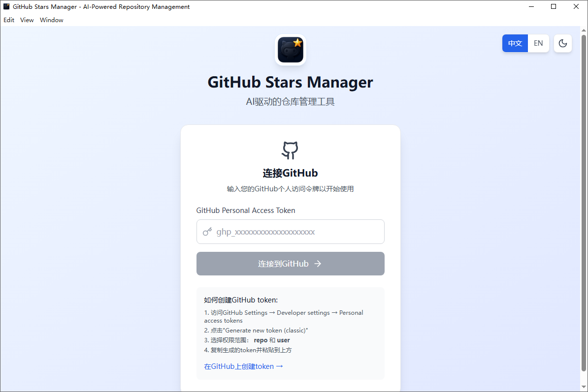Click the GitHub Stars Manager app logo
This screenshot has height=392, width=588.
[x=290, y=49]
